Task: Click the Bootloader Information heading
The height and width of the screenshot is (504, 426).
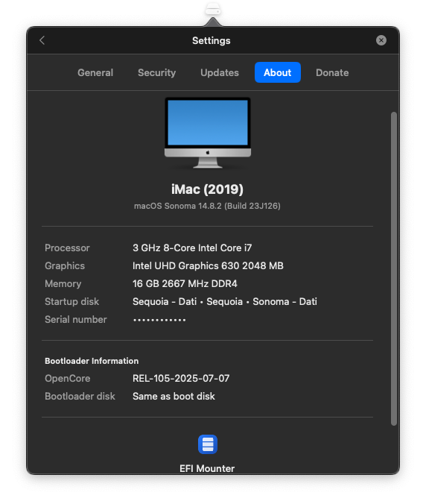Action: pos(92,361)
